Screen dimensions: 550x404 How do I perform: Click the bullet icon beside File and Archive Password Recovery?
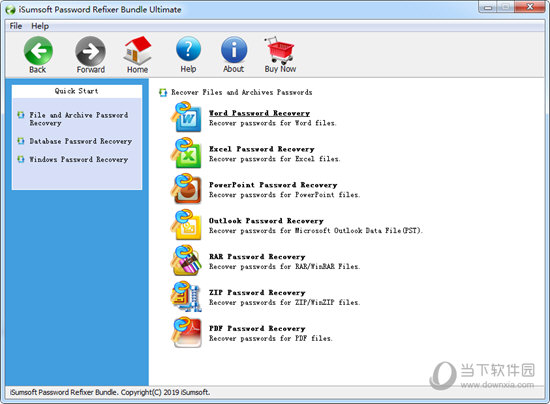tap(21, 115)
